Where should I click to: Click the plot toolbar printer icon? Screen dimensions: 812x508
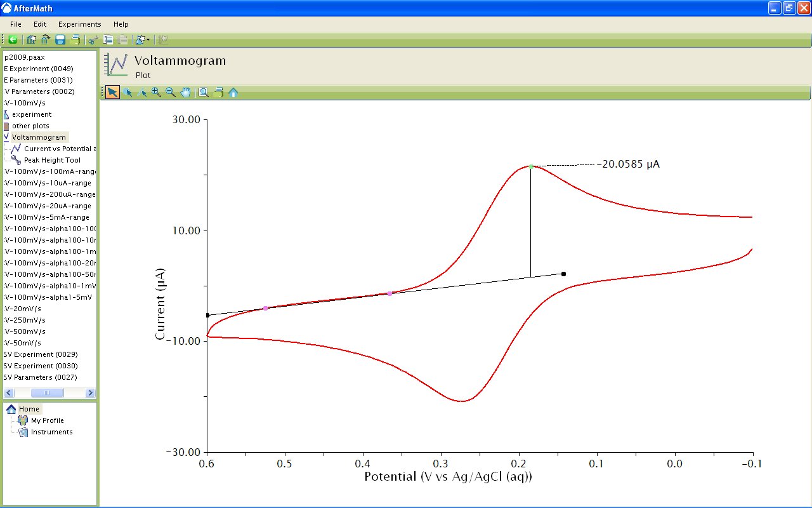(219, 92)
